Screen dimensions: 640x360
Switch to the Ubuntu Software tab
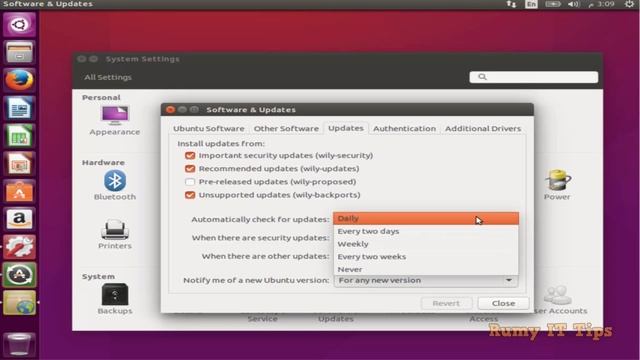tap(209, 128)
